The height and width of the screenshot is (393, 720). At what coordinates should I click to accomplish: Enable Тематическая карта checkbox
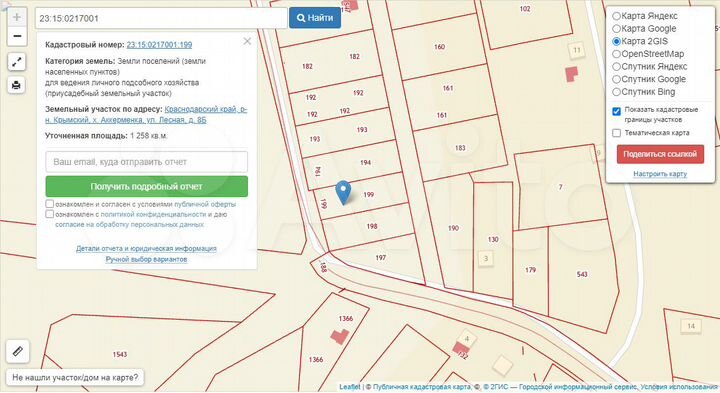616,133
